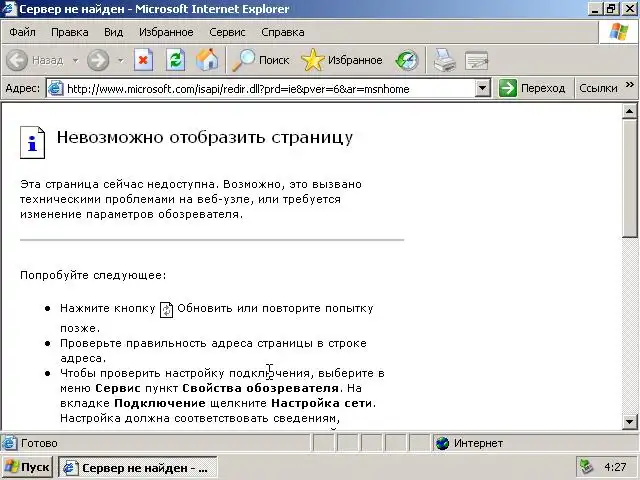The width and height of the screenshot is (640, 480).
Task: Open the Back button history dropdown arrow
Action: click(76, 60)
